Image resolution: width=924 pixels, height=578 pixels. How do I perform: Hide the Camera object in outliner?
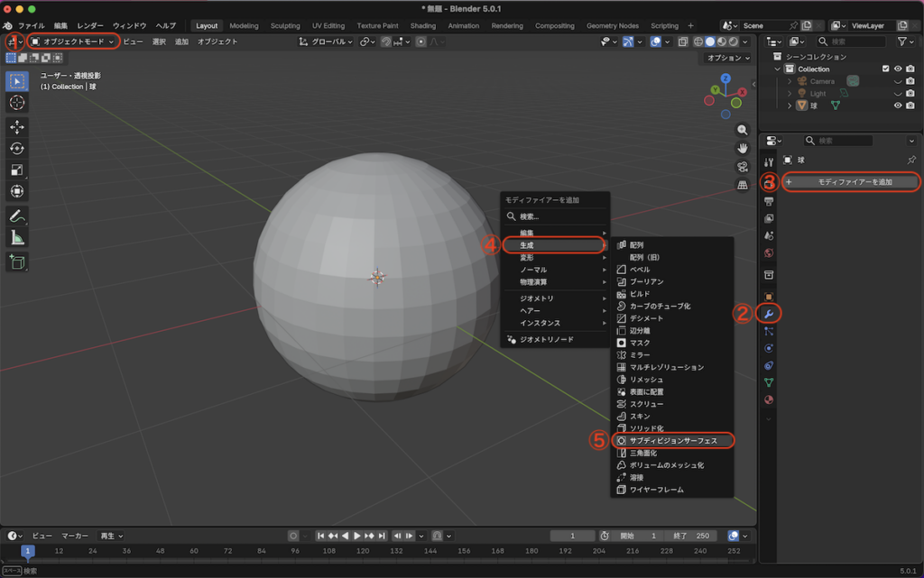tap(898, 81)
